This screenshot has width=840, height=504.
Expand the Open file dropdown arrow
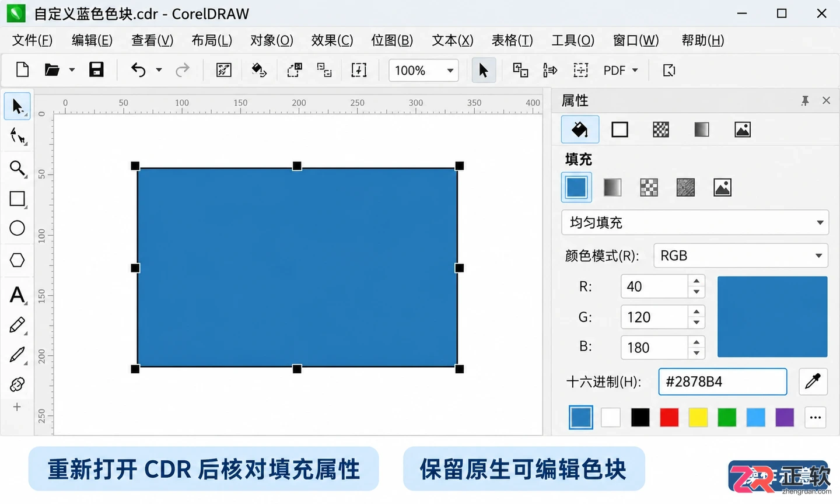(x=72, y=70)
